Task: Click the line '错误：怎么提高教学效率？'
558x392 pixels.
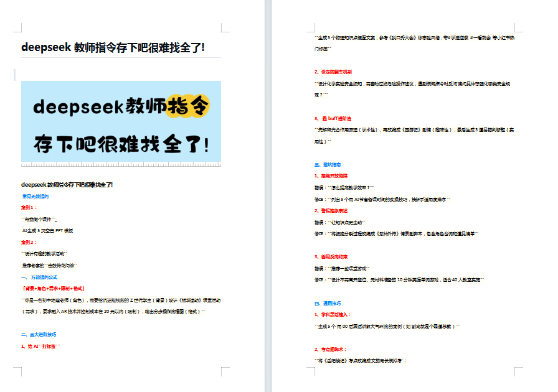Action: tap(344, 188)
